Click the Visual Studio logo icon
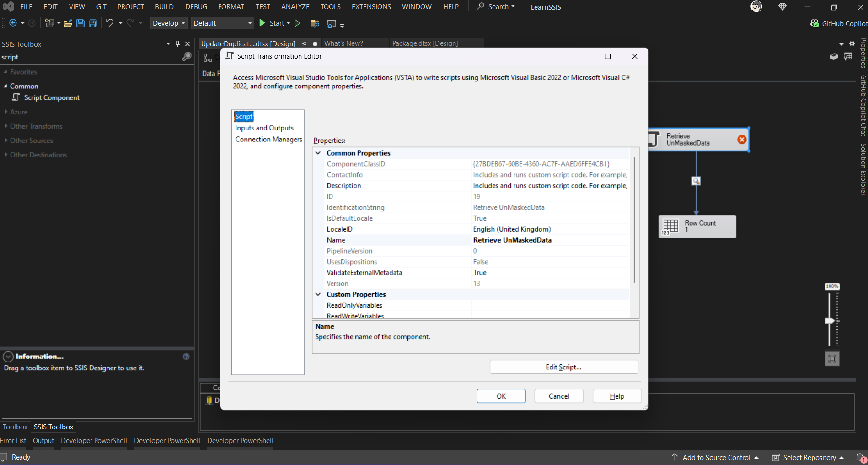 (x=8, y=6)
